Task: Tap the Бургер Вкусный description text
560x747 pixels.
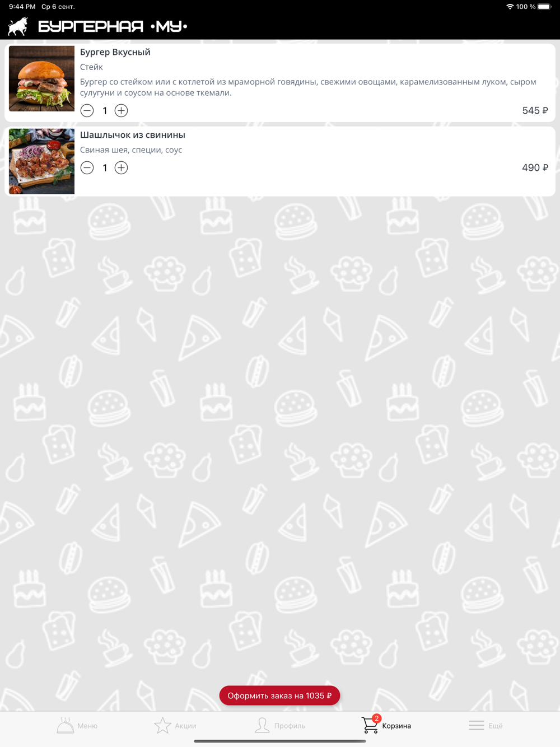Action: [x=308, y=87]
